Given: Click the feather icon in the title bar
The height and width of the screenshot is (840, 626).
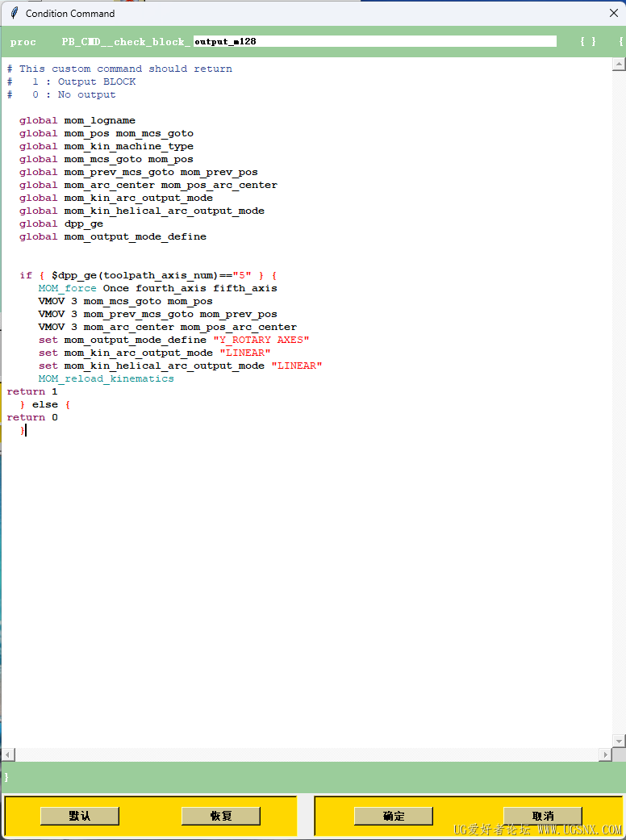Looking at the screenshot, I should (15, 13).
